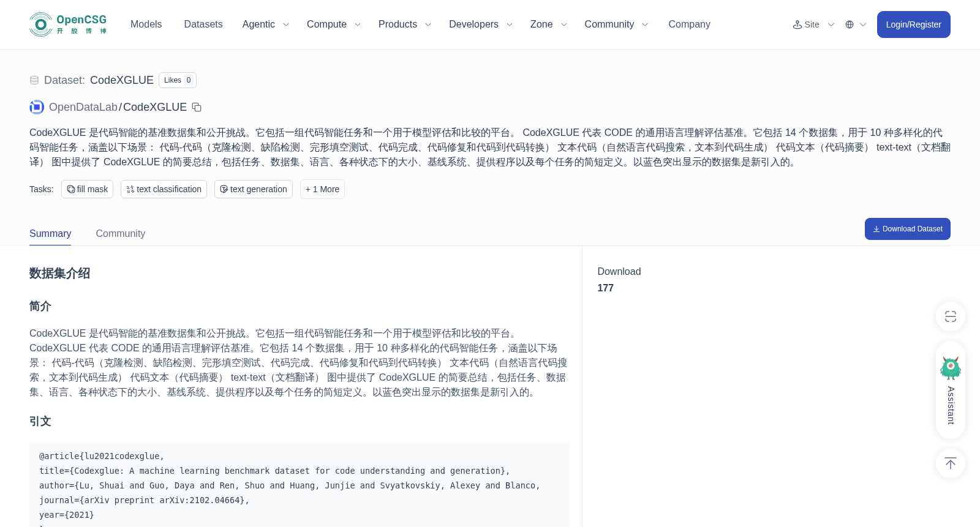The height and width of the screenshot is (527, 980).
Task: Click the journal arXiv:2102.04664 line
Action: 145,500
